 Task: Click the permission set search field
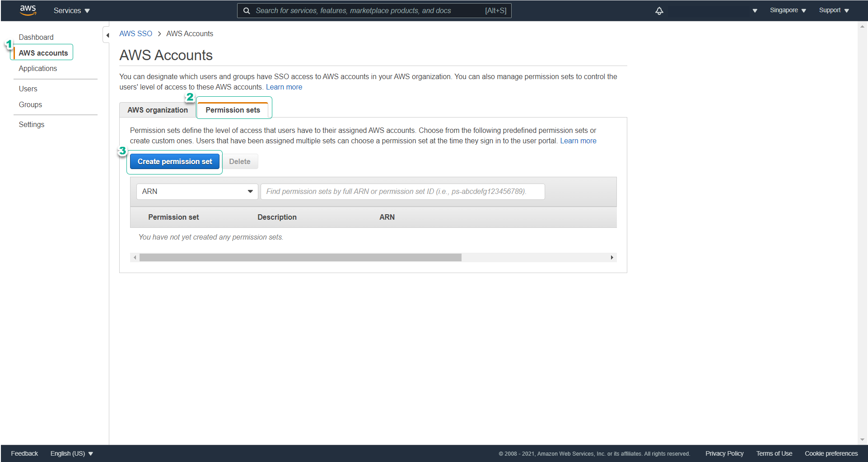[x=402, y=191]
